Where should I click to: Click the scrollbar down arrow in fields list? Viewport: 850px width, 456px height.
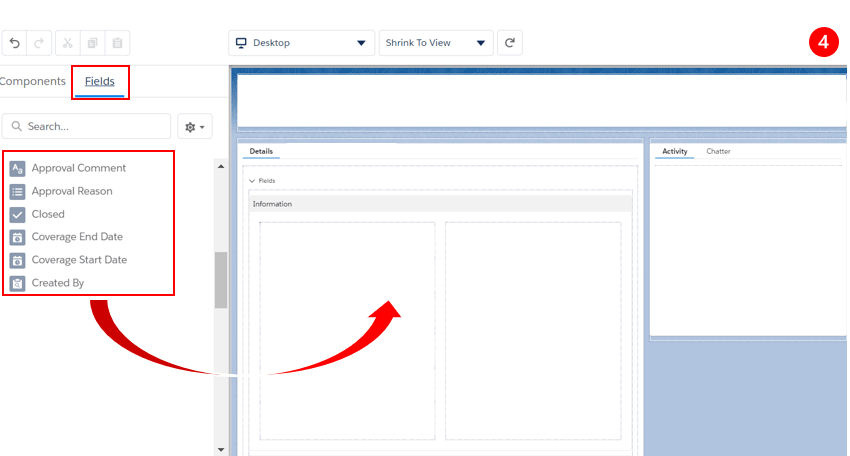(221, 449)
